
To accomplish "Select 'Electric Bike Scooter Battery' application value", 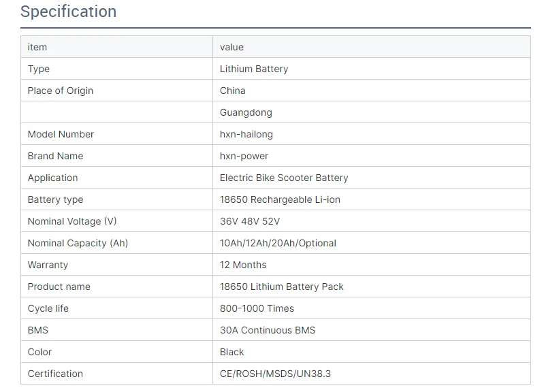I will 284,178.
